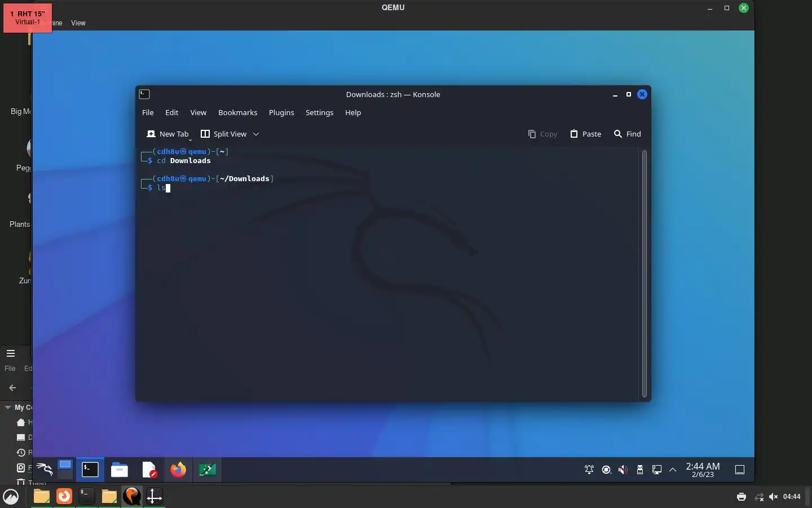Click the notifications bell in Kali tray
The width and height of the screenshot is (812, 508).
(589, 470)
